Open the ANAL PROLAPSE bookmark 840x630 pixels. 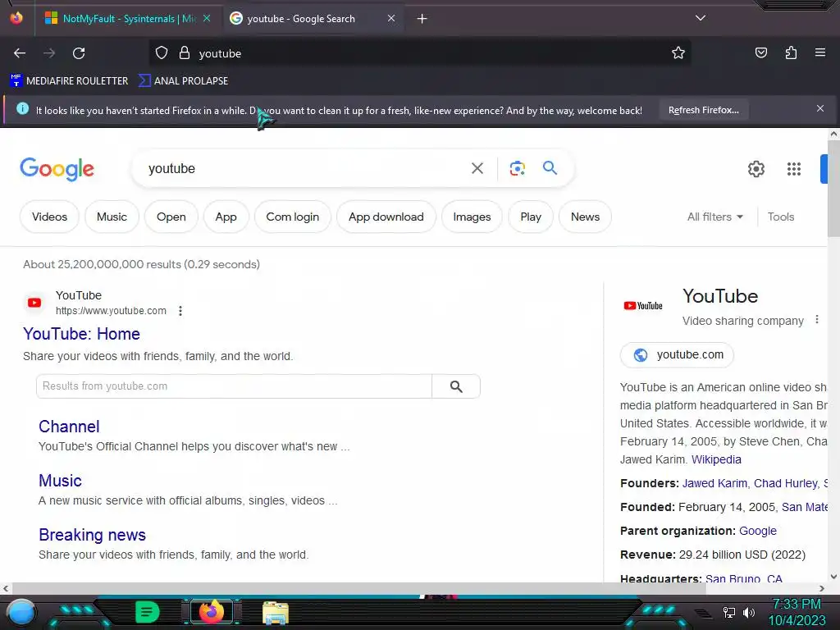pyautogui.click(x=183, y=81)
